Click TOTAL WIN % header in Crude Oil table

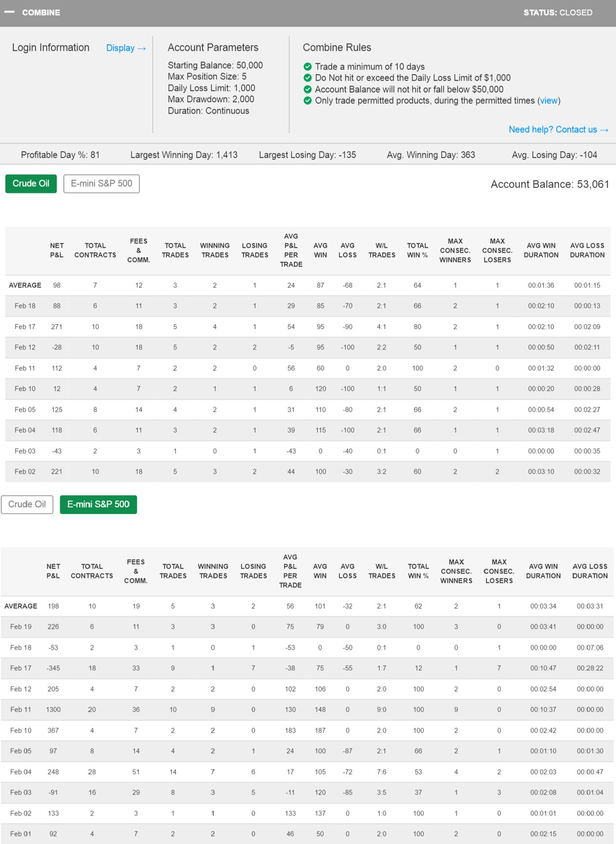(x=417, y=250)
